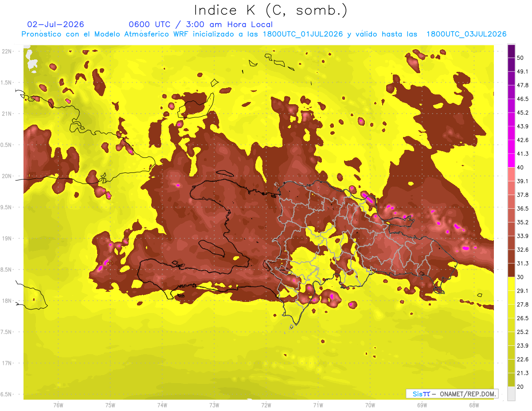Screen dimensions: 532x411
Task: Click the longitude label '74W'
Action: coord(162,405)
